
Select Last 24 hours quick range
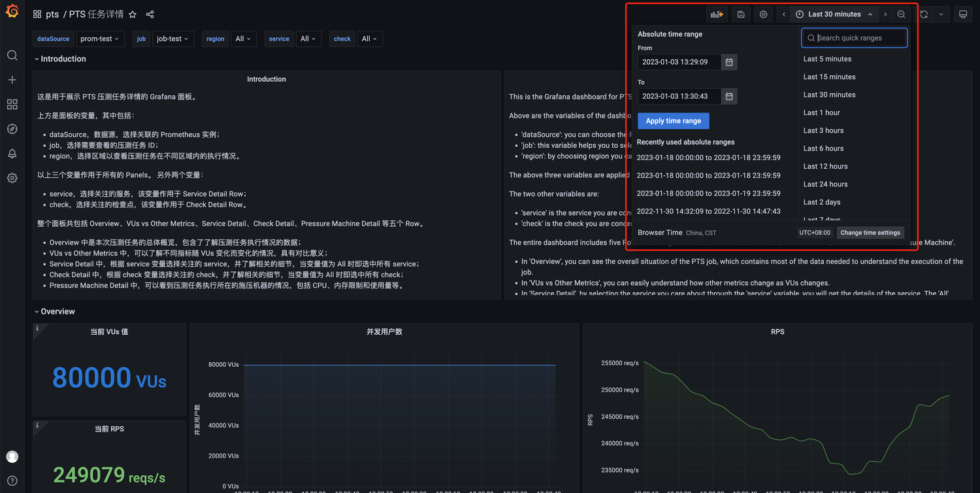[825, 184]
